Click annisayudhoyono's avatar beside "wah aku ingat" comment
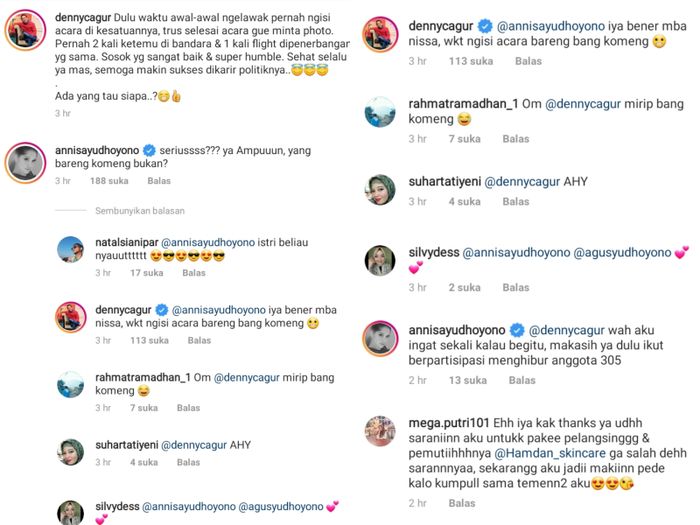700x525 pixels. (x=379, y=340)
